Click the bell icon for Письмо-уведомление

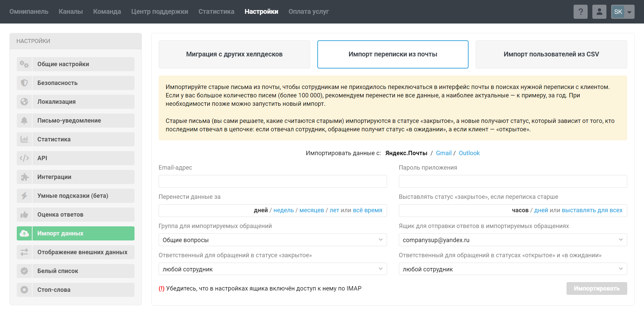24,121
